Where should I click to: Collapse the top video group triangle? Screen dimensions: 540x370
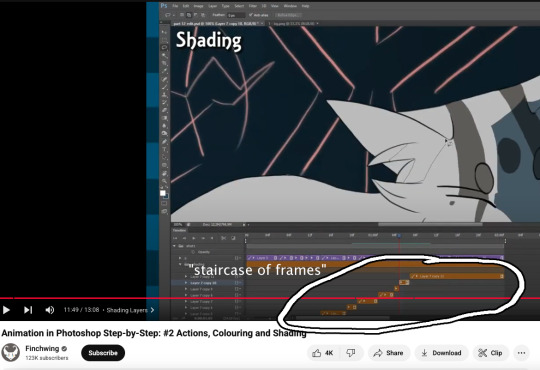(174, 246)
